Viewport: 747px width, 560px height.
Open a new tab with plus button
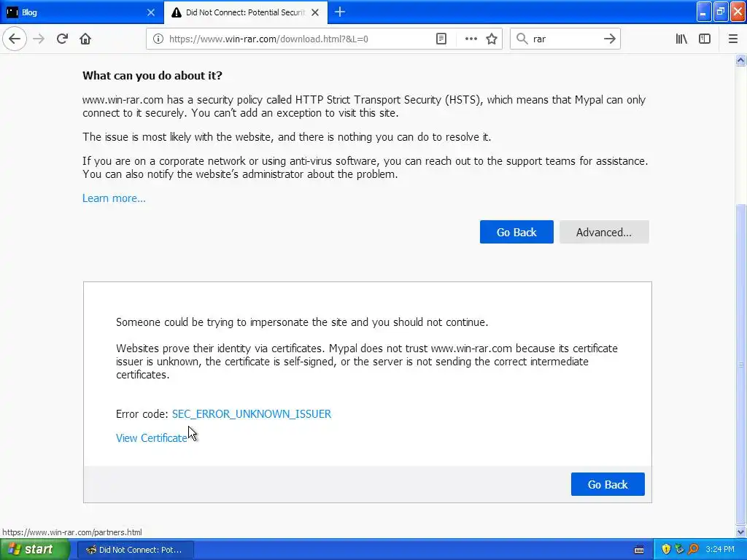(340, 12)
